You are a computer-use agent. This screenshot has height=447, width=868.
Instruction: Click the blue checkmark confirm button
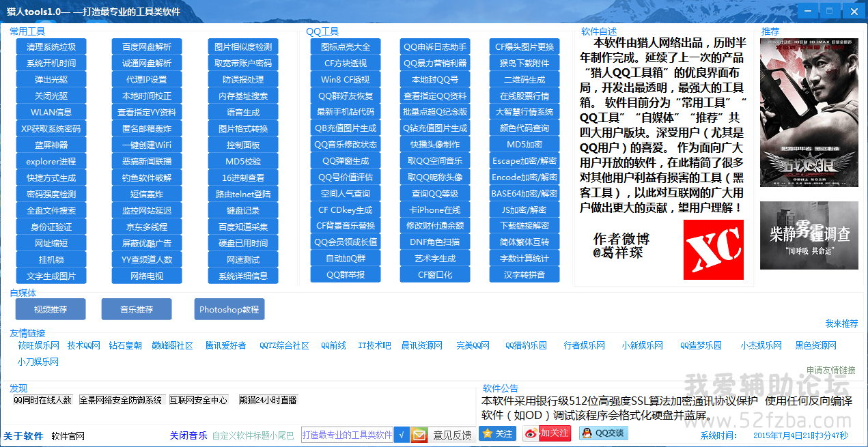402,435
